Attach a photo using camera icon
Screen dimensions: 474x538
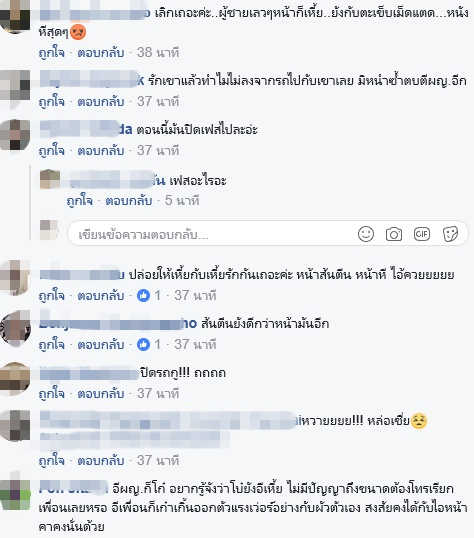click(x=394, y=234)
